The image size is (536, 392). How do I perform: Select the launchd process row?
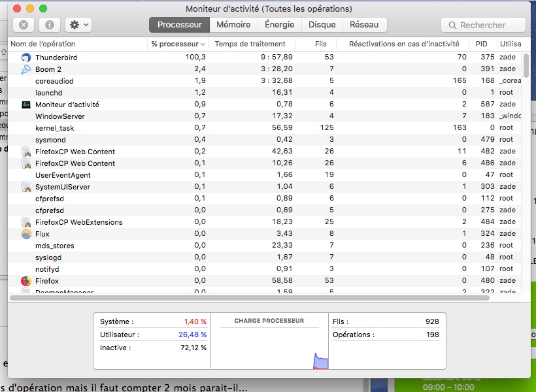pos(265,93)
